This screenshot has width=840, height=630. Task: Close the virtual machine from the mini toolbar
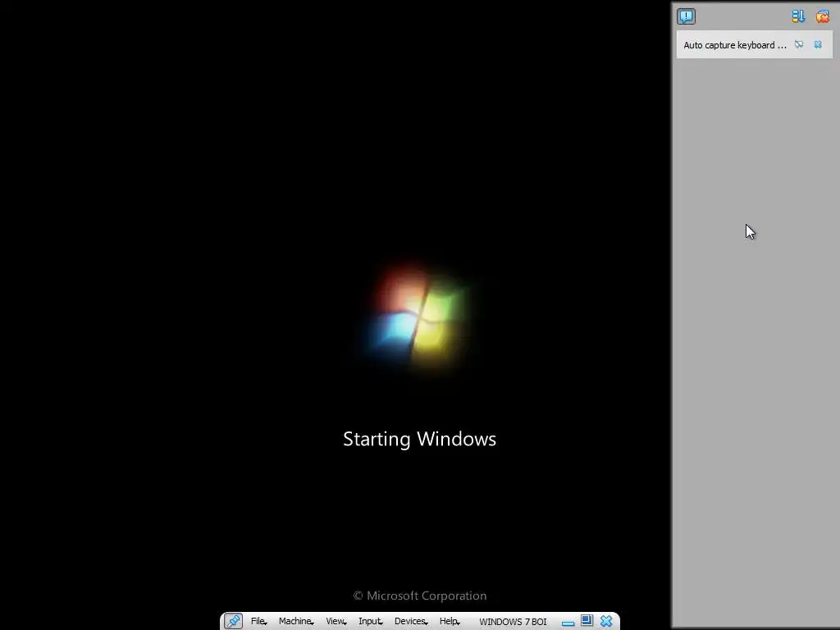tap(606, 621)
